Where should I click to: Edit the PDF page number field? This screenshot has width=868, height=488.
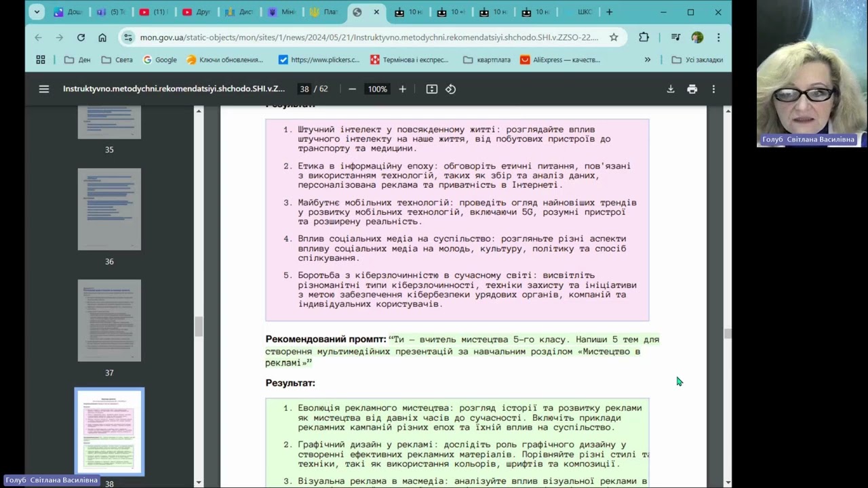click(x=304, y=89)
